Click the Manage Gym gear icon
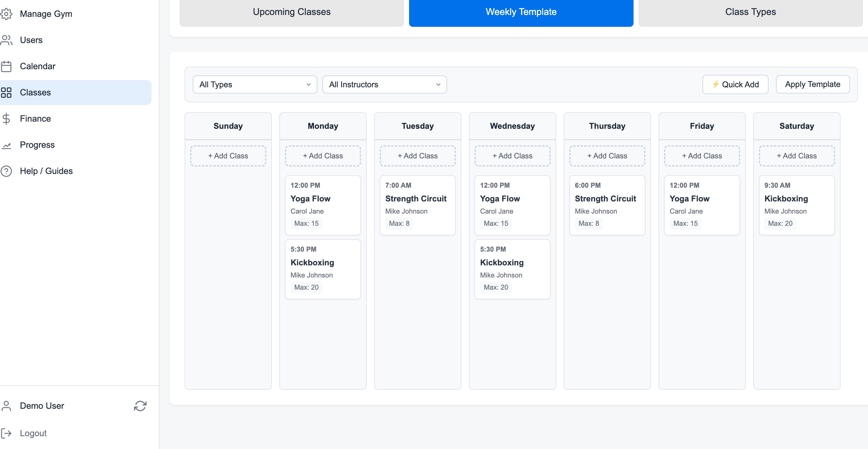 tap(6, 14)
